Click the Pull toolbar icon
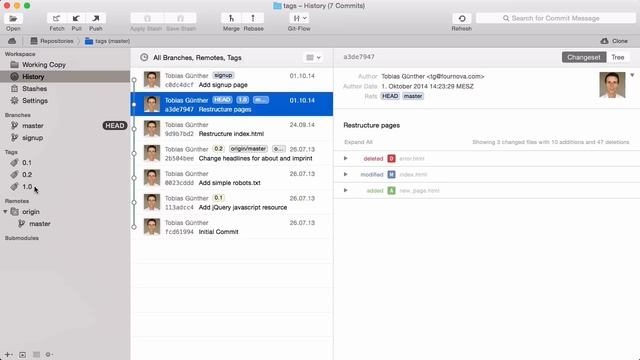The width and height of the screenshot is (640, 360). 76,18
